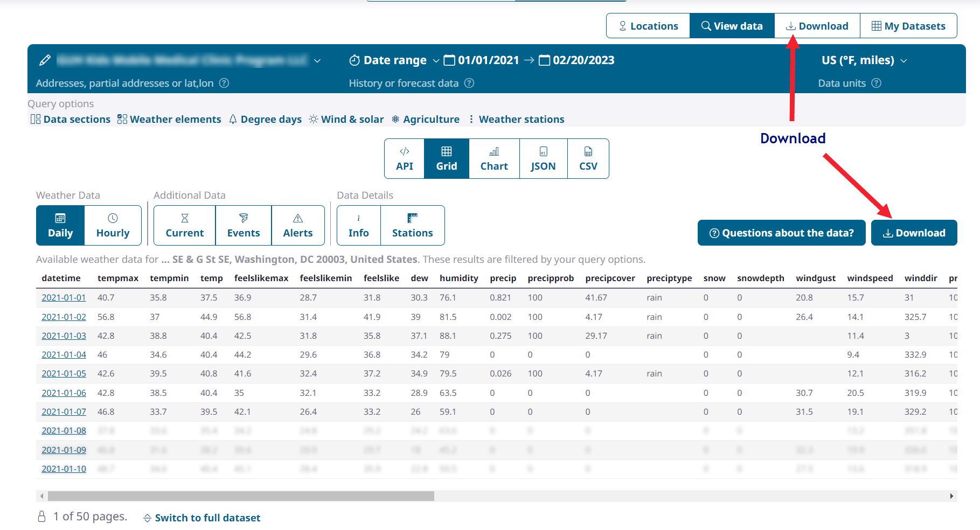Expand the location name dropdown chevron
980x530 pixels.
[x=318, y=61]
